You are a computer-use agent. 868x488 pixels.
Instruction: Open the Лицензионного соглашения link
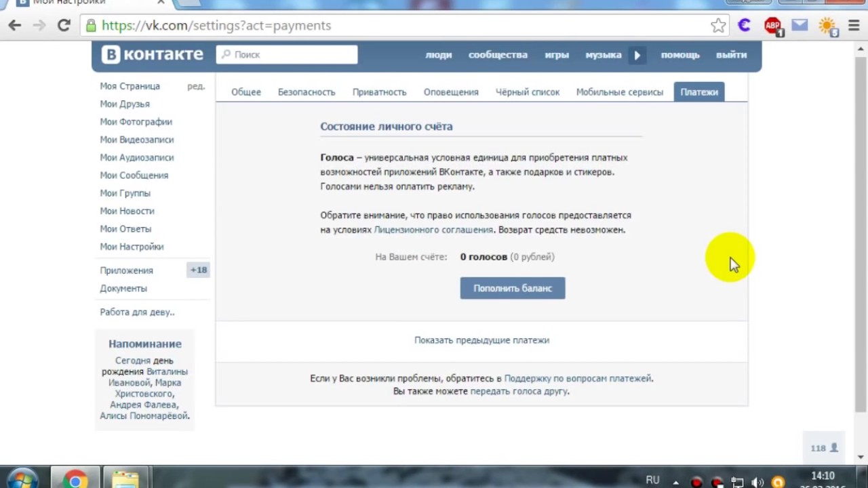433,230
